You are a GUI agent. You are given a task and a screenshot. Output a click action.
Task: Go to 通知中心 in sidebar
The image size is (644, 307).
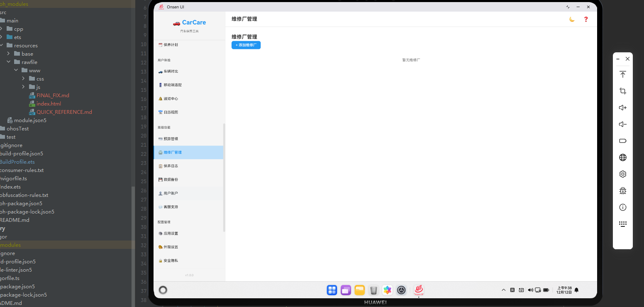[189, 98]
